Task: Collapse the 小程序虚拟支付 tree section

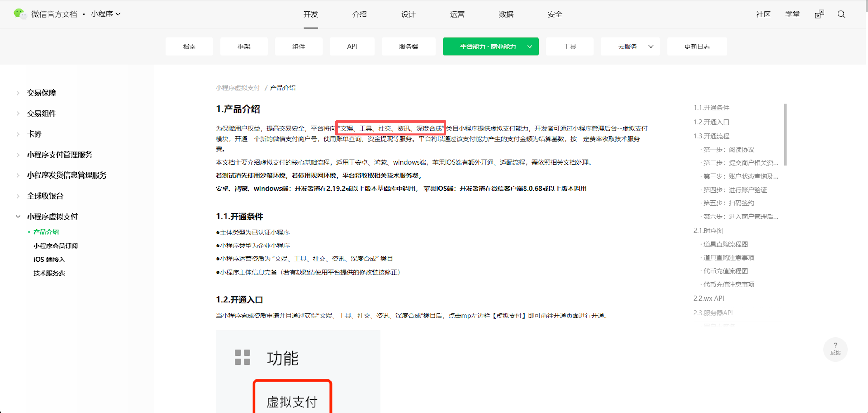Action: (x=18, y=217)
